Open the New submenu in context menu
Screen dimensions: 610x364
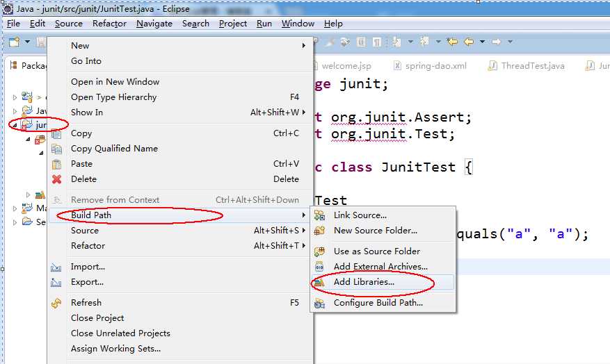[179, 45]
